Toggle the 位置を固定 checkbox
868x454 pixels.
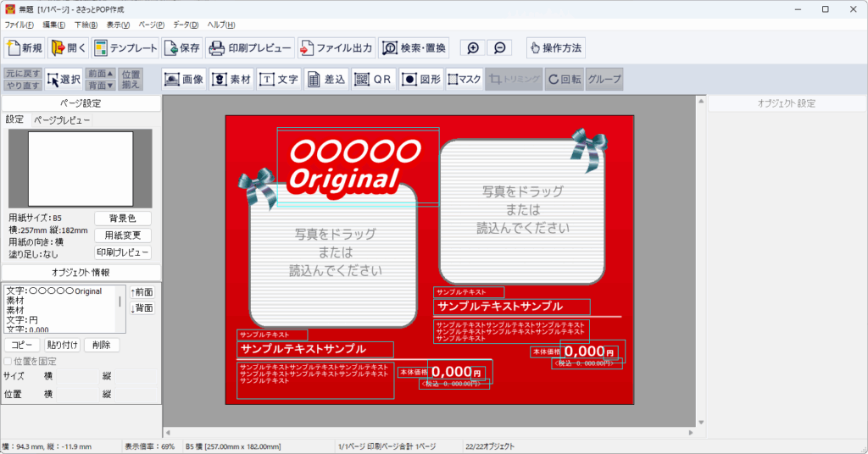[x=8, y=362]
